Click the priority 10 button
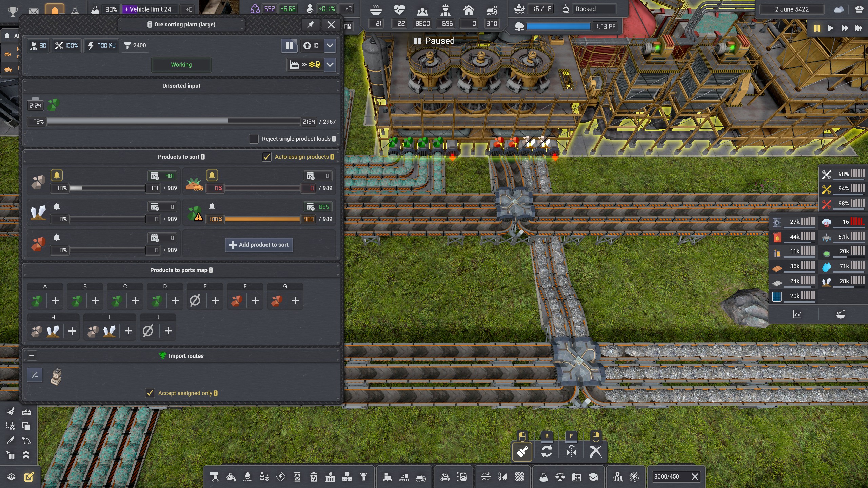This screenshot has width=868, height=488. point(311,45)
